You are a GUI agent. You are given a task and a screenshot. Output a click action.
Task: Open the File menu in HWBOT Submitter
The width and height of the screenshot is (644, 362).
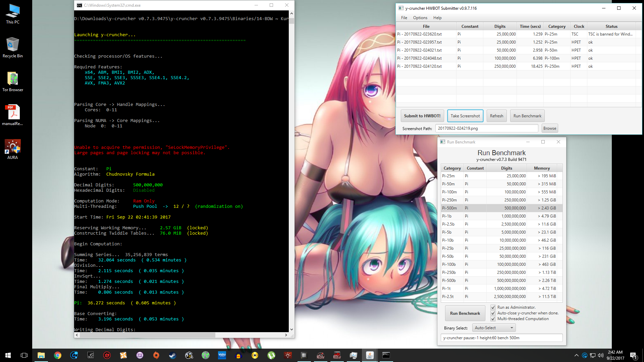(404, 18)
